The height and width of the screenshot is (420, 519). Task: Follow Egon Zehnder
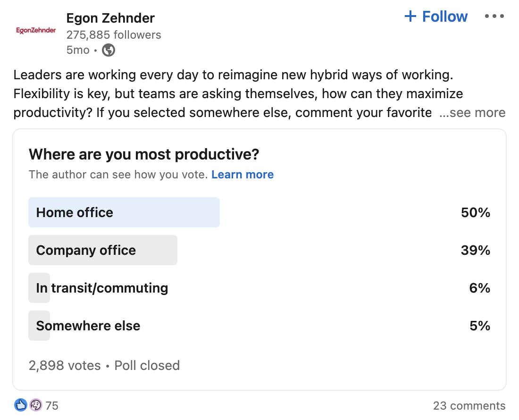tap(436, 16)
